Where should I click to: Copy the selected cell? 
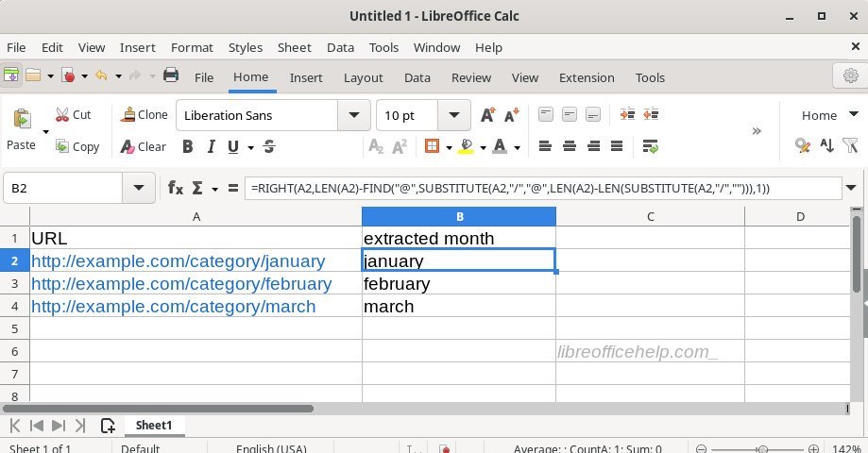click(x=77, y=146)
